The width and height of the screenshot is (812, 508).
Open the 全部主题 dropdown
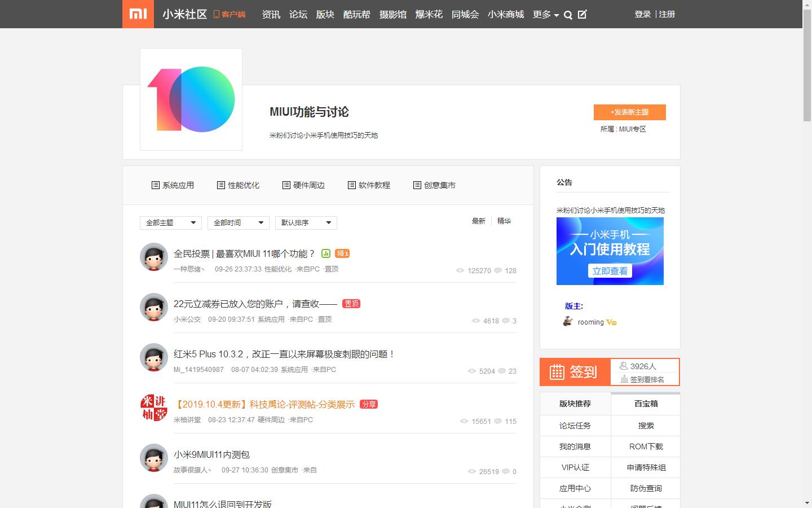pos(171,222)
